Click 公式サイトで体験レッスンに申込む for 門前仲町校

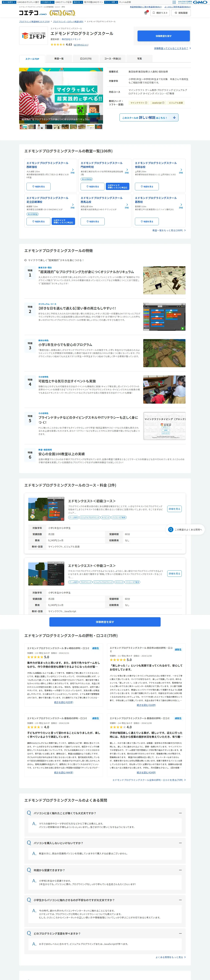[118, 186]
